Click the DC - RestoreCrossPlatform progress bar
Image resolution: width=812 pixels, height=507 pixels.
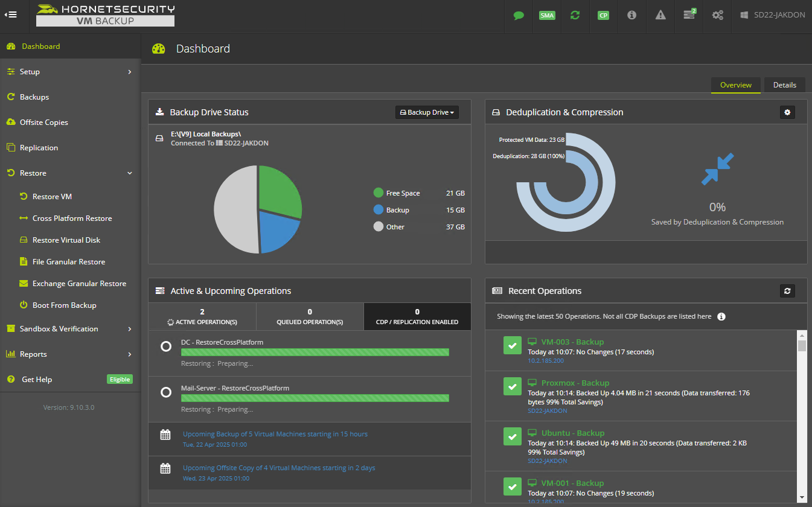315,352
